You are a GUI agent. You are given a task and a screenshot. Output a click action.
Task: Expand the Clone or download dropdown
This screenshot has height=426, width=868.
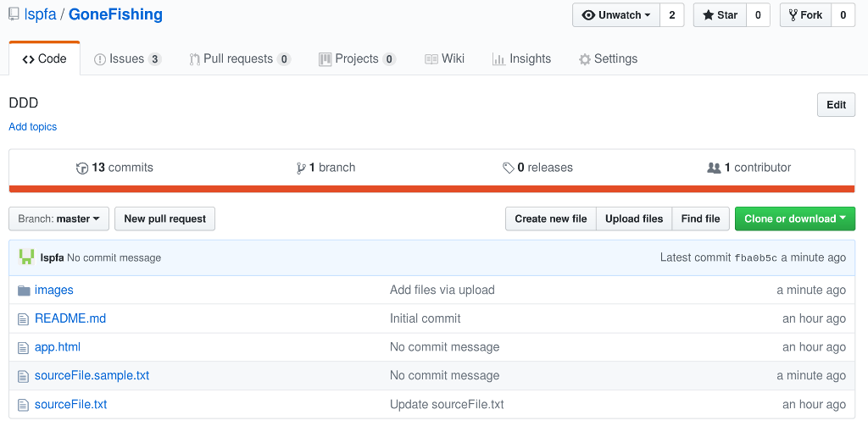(795, 219)
